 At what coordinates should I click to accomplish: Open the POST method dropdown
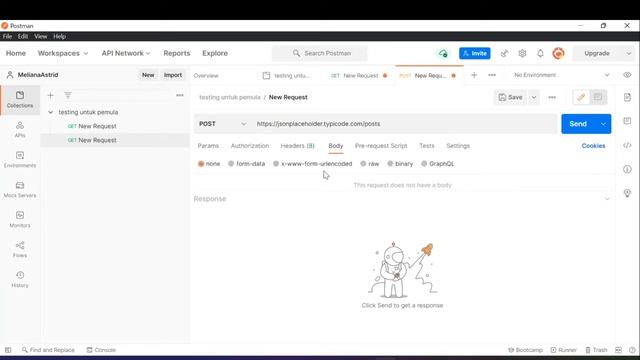tap(222, 124)
